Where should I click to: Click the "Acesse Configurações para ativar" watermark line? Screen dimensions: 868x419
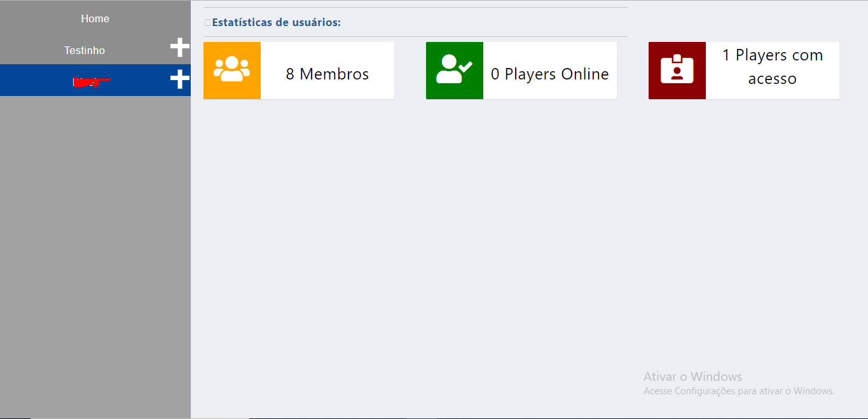pos(738,391)
